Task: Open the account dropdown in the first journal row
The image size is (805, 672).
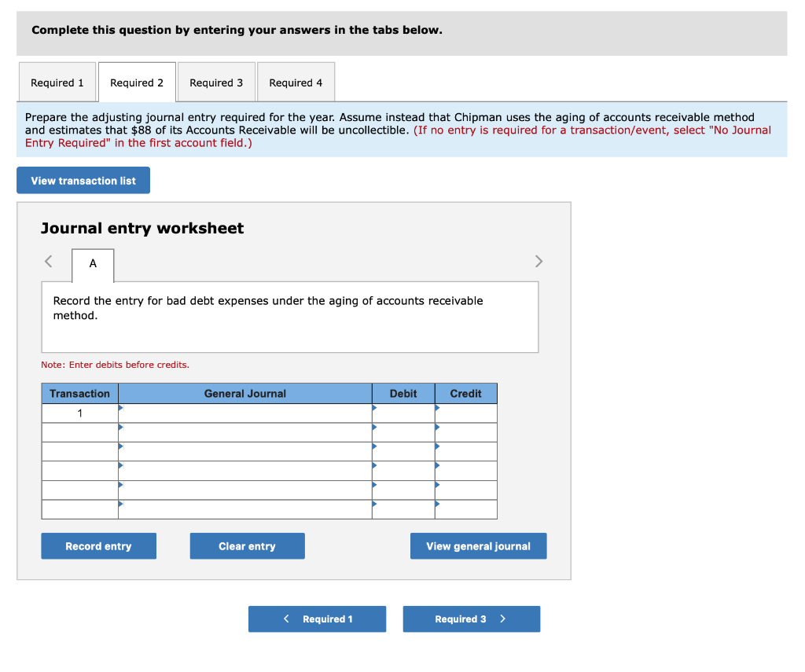Action: [x=119, y=408]
